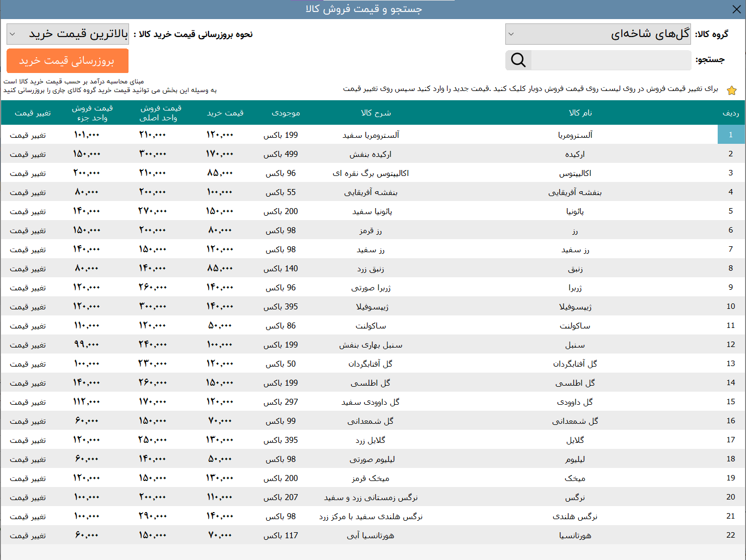This screenshot has height=560, width=746.
Task: Click تغییر قیمت for سنبل row
Action: [x=28, y=345]
